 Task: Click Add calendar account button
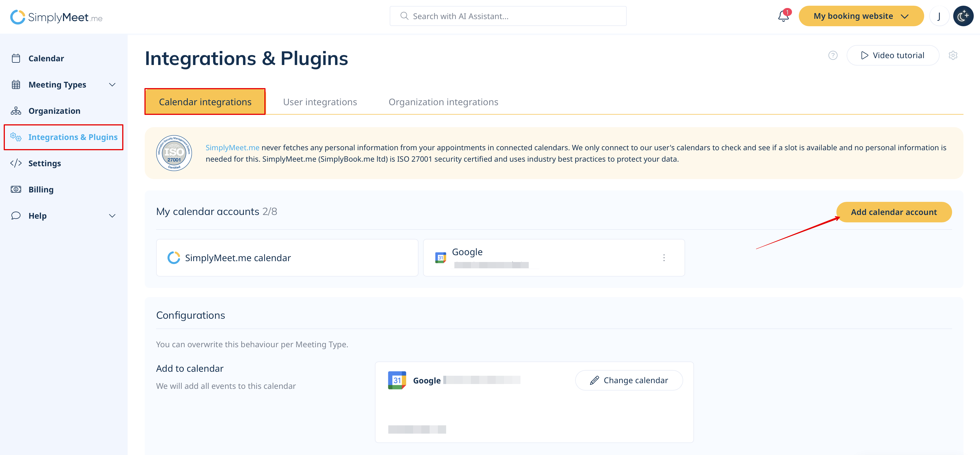tap(893, 212)
